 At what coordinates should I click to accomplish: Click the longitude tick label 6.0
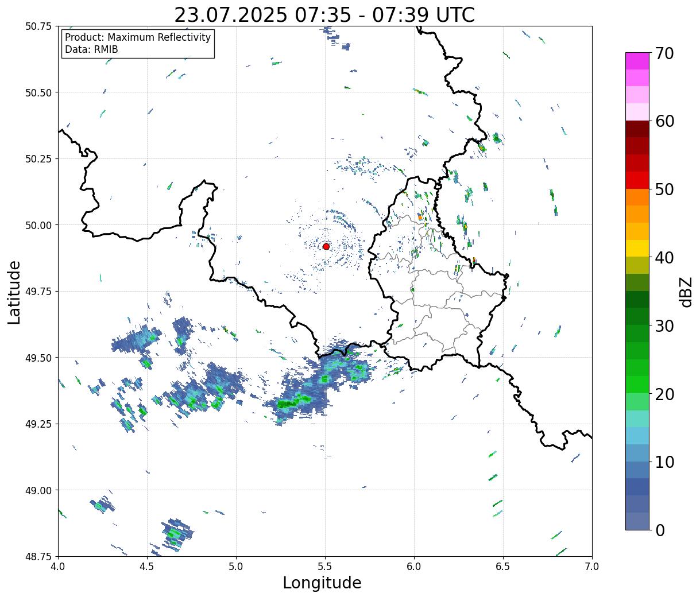pyautogui.click(x=414, y=567)
